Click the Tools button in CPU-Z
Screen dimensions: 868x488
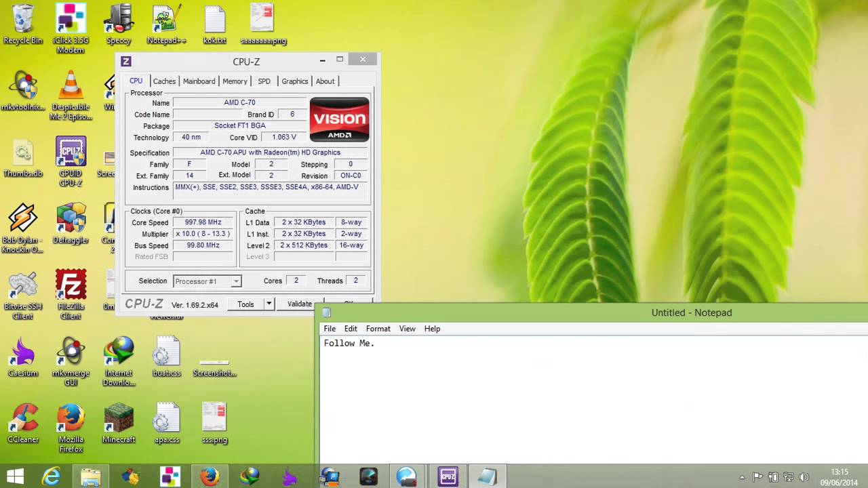pos(245,304)
